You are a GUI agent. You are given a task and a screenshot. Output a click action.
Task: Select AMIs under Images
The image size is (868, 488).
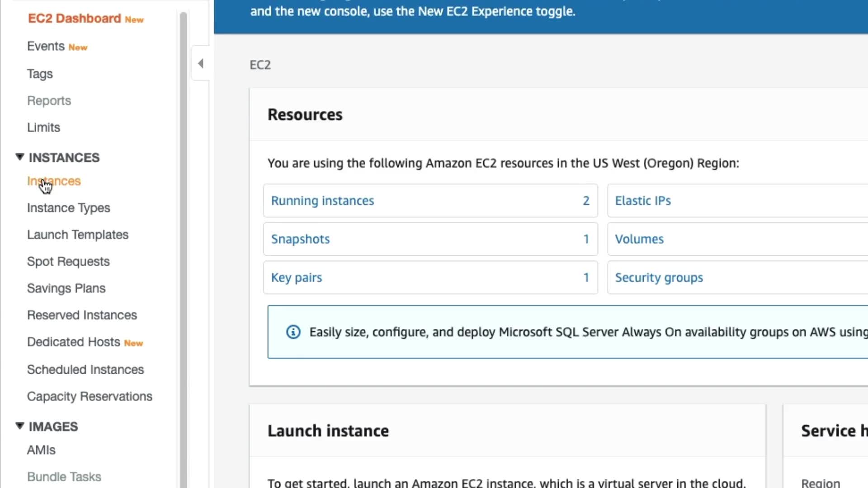[41, 450]
